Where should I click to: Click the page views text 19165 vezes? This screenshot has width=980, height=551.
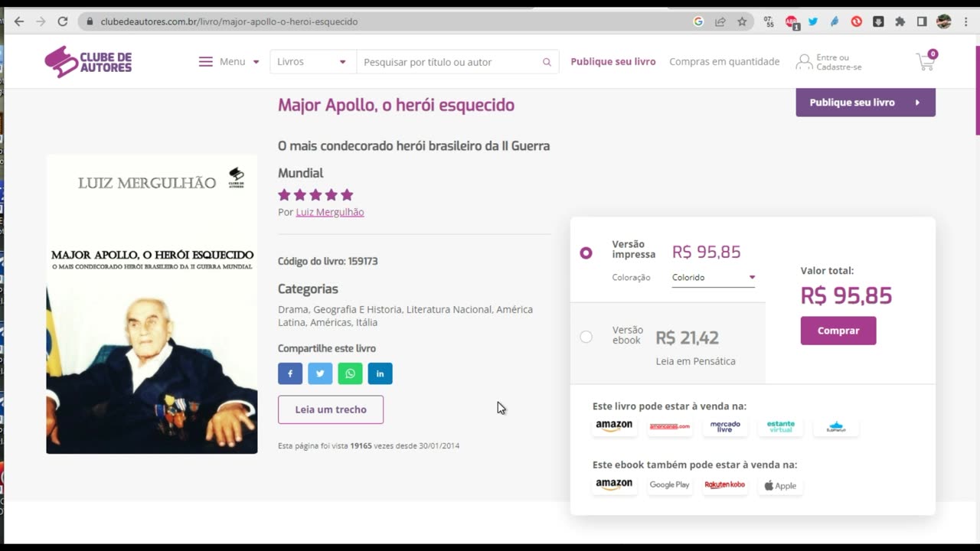[371, 445]
